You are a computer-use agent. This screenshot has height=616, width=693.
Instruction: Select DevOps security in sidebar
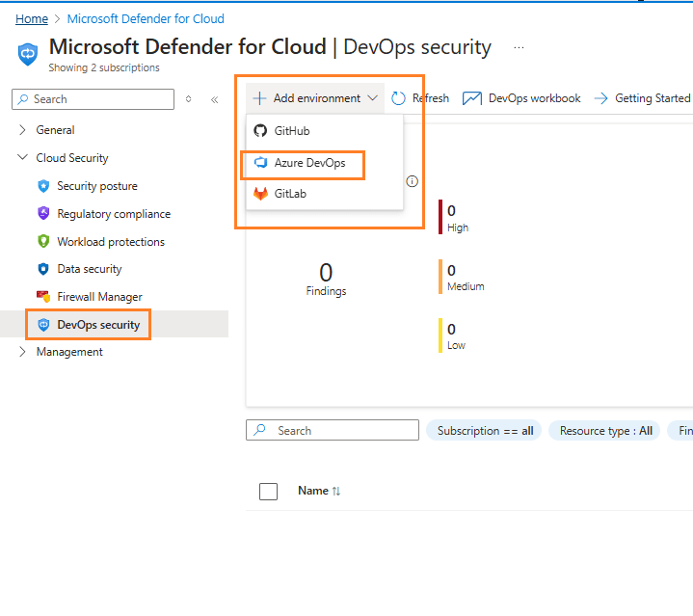[97, 325]
